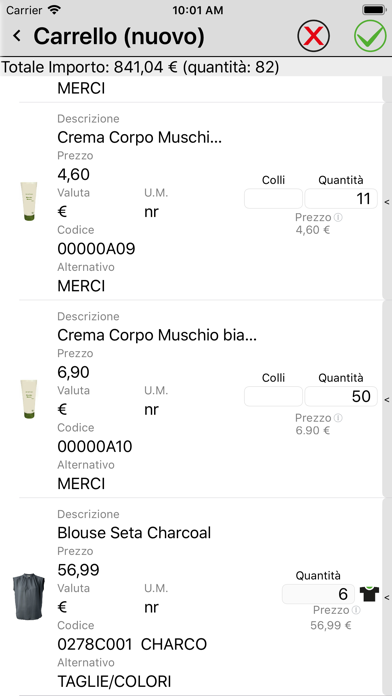Screen dimensions: 392x696
Task: Tap the red X cancel cart icon
Action: (313, 36)
